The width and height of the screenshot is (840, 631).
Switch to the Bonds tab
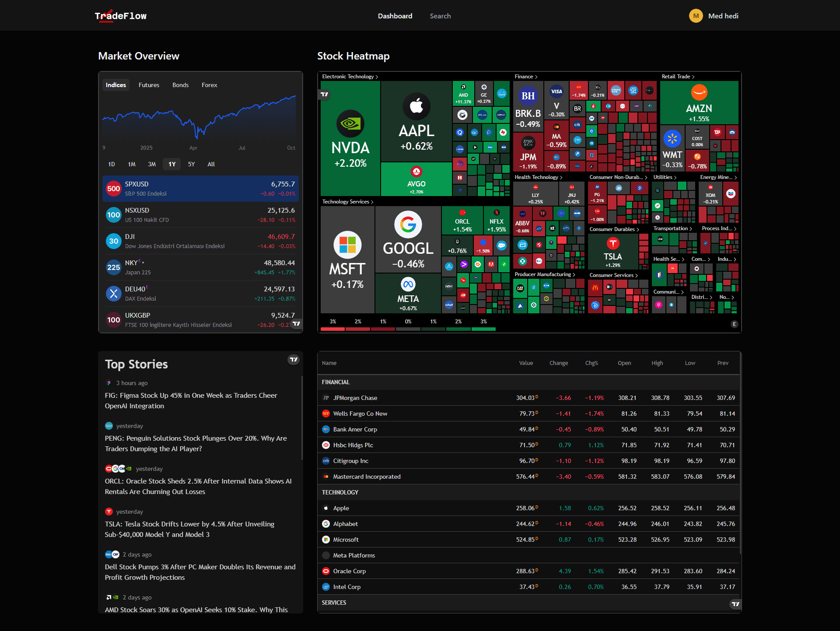point(180,85)
